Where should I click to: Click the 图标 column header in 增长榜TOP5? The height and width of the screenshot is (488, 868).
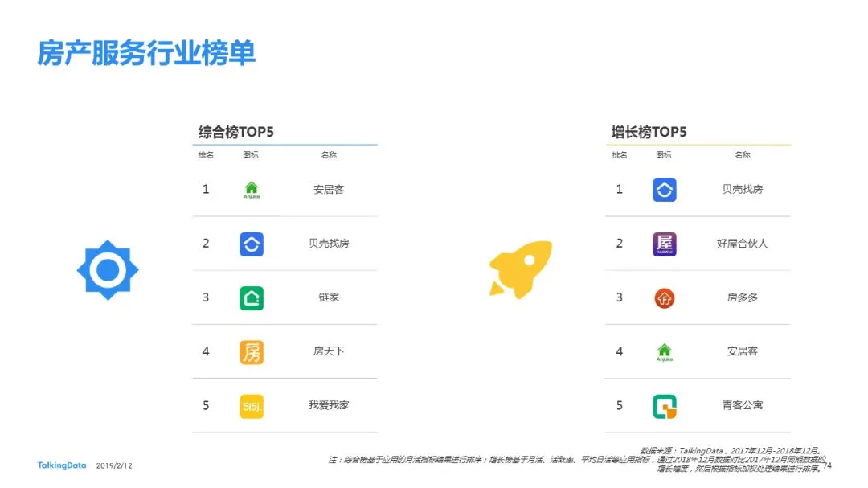pos(664,155)
